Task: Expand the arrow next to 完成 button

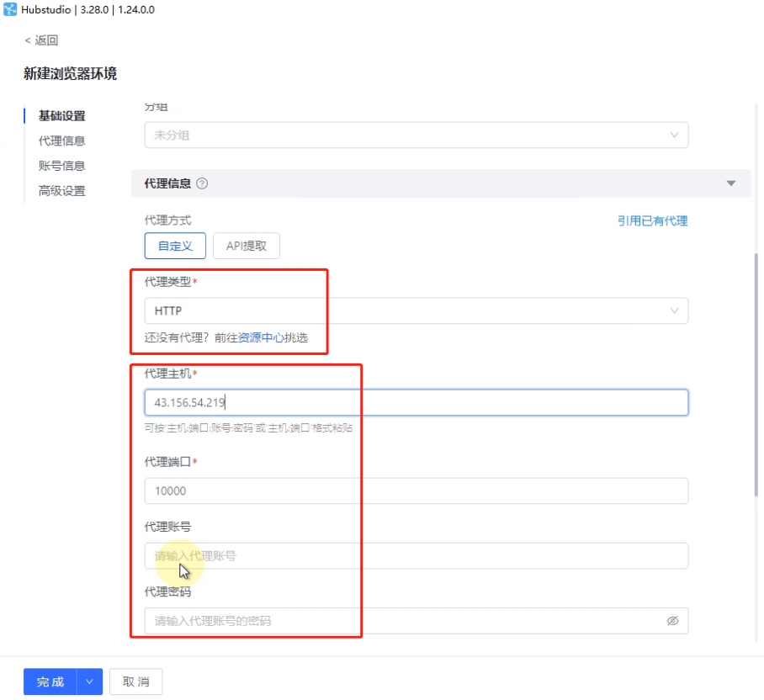Action: click(x=90, y=682)
